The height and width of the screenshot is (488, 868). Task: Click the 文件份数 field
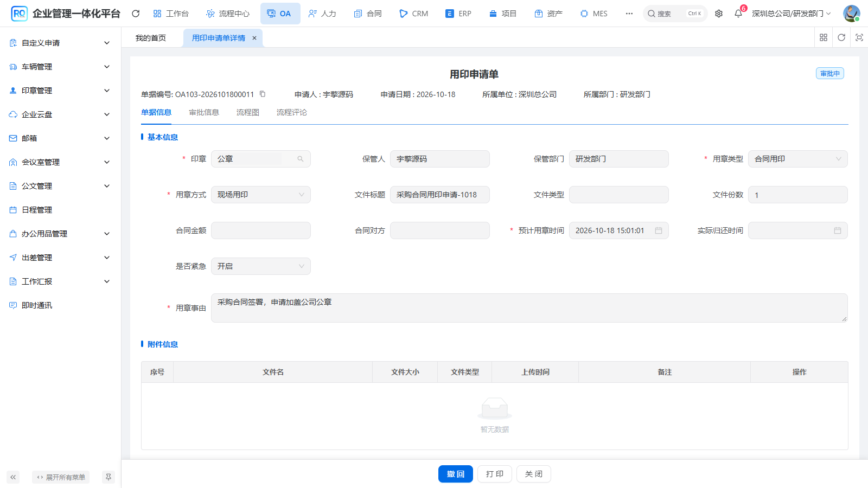pyautogui.click(x=798, y=195)
